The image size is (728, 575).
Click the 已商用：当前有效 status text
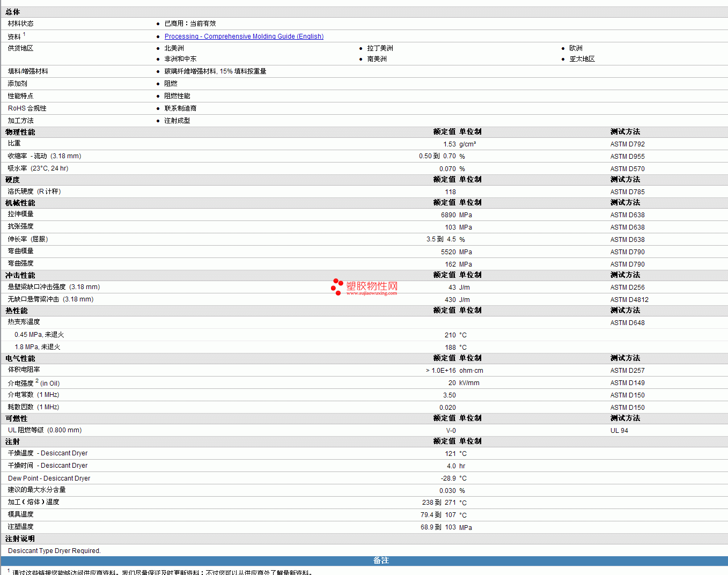[190, 24]
